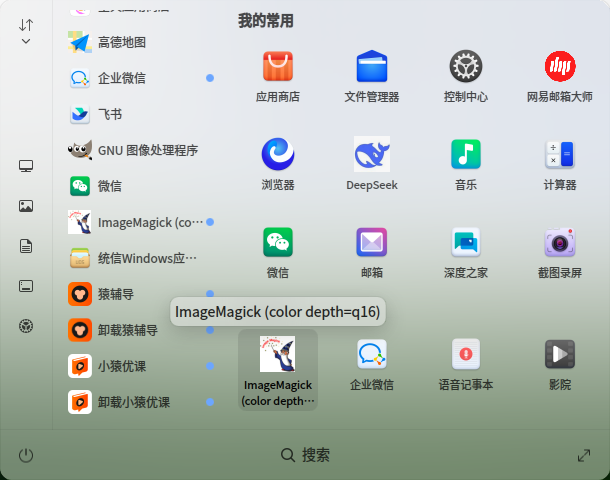Select ImageMagick (co… list entry

click(x=140, y=222)
